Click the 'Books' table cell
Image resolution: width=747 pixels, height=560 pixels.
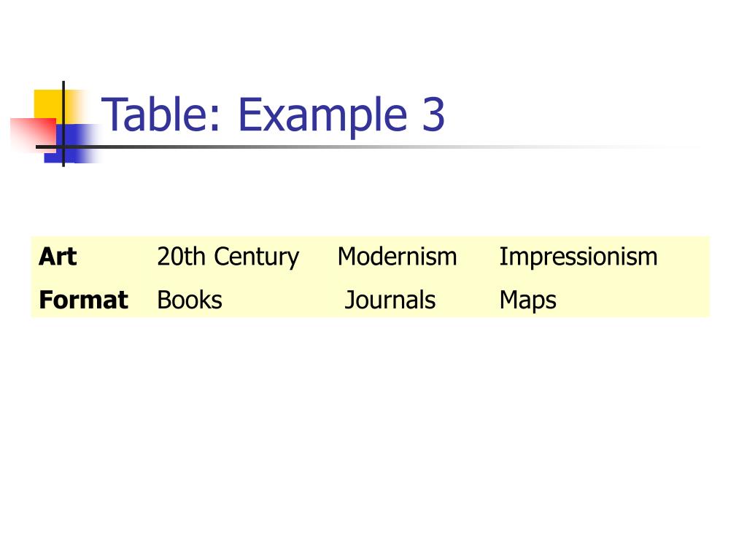pyautogui.click(x=190, y=300)
